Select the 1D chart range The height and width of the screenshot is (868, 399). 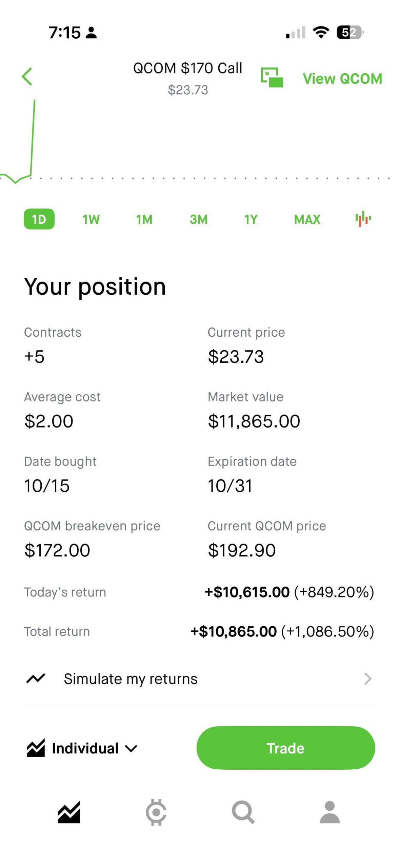pos(39,219)
